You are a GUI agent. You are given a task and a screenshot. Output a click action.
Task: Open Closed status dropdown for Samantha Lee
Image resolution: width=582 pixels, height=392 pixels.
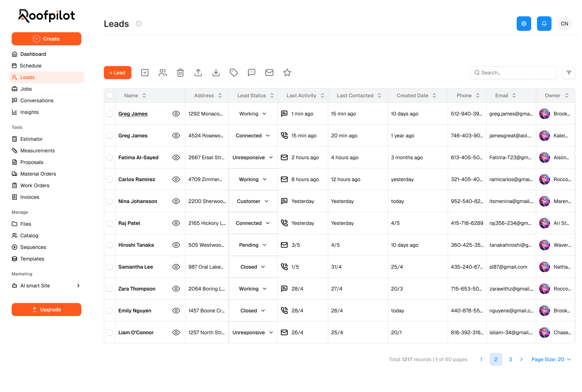pyautogui.click(x=253, y=267)
